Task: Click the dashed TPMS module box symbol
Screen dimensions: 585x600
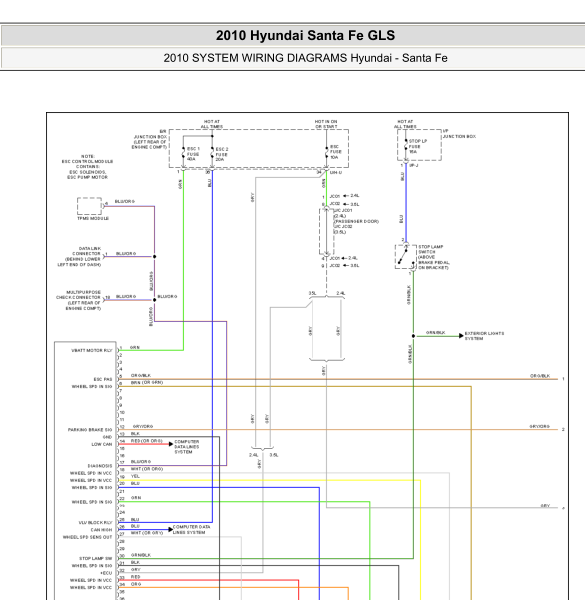Action: [90, 206]
